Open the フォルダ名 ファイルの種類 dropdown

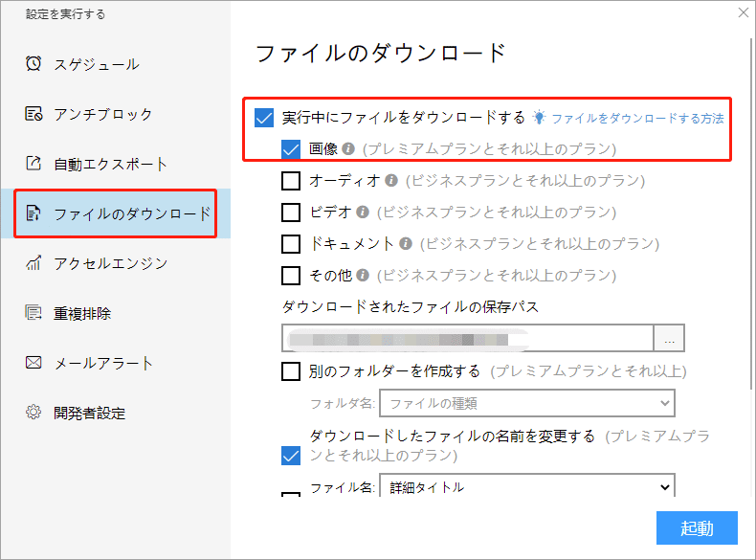click(526, 403)
